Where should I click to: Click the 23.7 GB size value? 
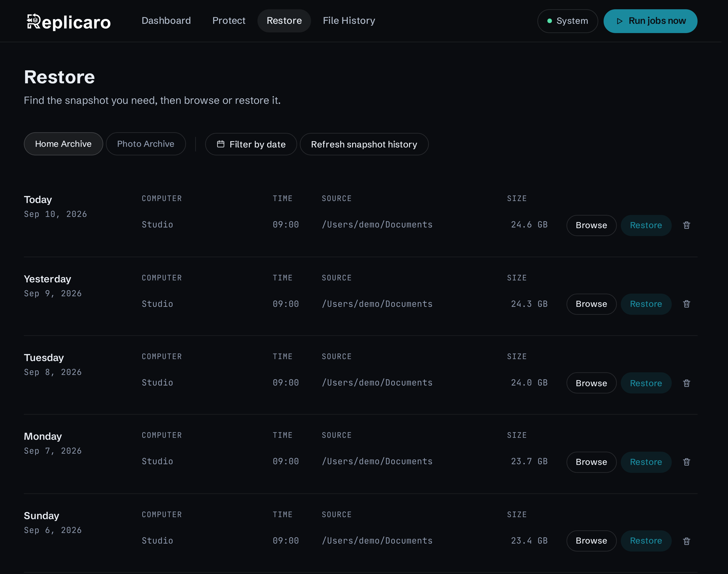[529, 461]
